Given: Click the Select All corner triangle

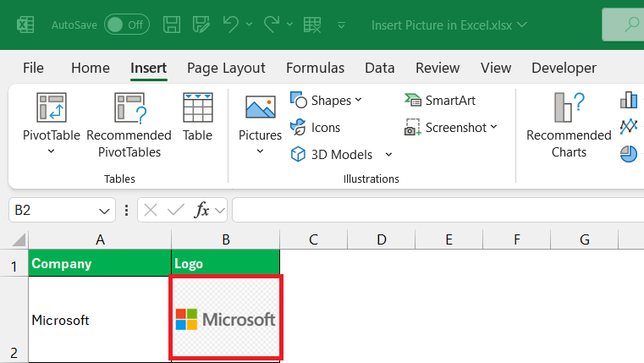Looking at the screenshot, I should 19,239.
